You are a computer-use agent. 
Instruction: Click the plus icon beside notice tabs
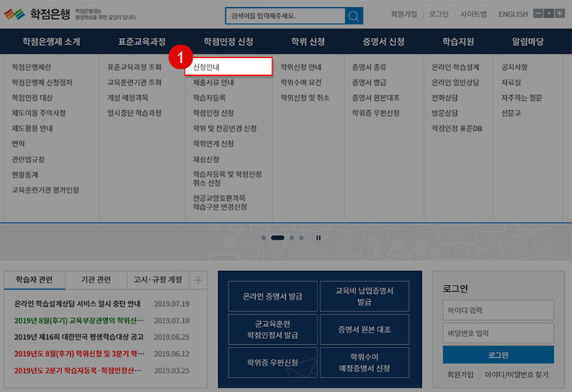[198, 280]
